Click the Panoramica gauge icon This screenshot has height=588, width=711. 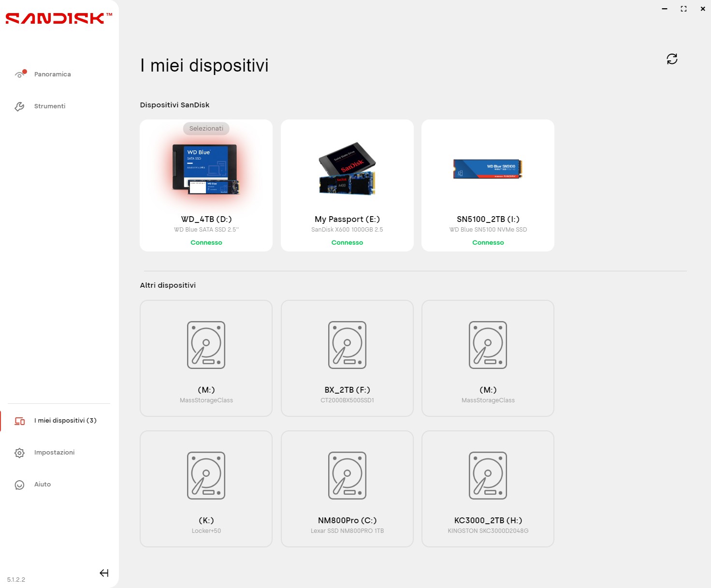click(x=19, y=74)
